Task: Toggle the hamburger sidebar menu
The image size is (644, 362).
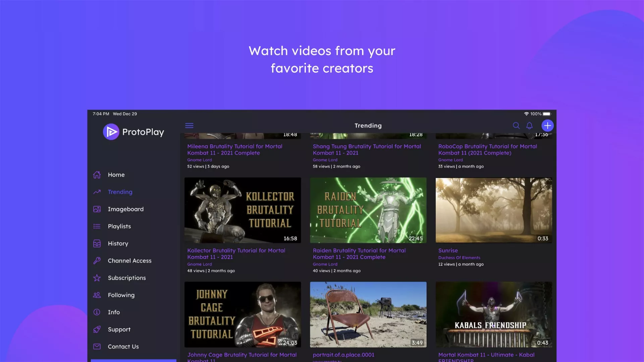Action: (189, 125)
